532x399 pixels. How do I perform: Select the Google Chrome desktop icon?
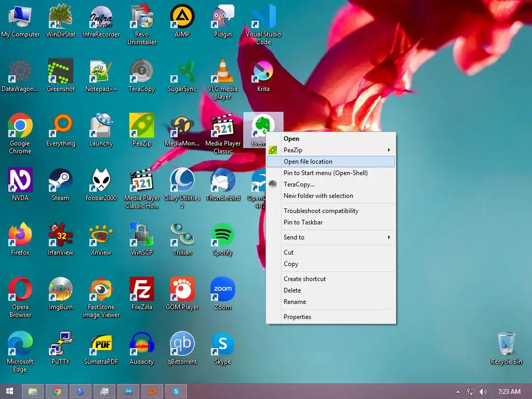tap(20, 134)
